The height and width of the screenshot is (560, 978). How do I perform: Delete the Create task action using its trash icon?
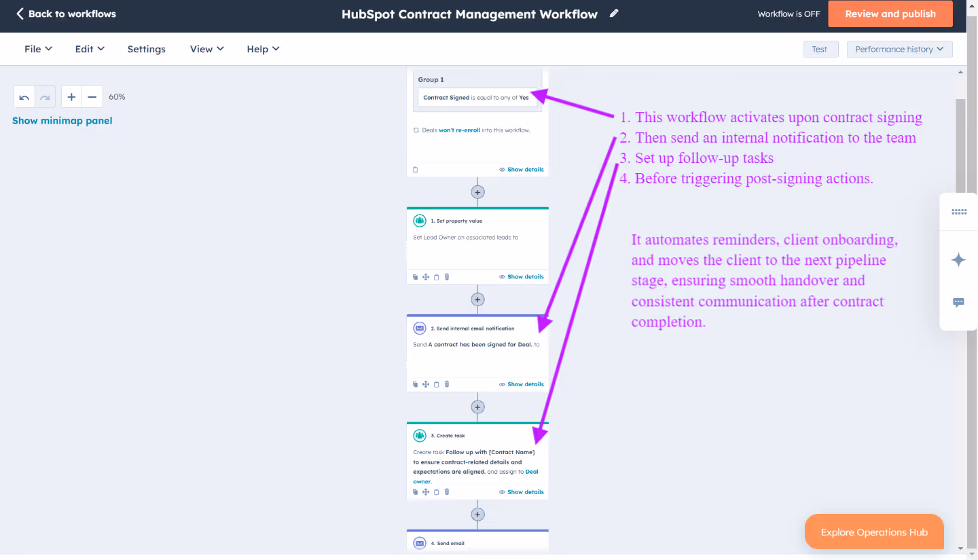(x=446, y=491)
